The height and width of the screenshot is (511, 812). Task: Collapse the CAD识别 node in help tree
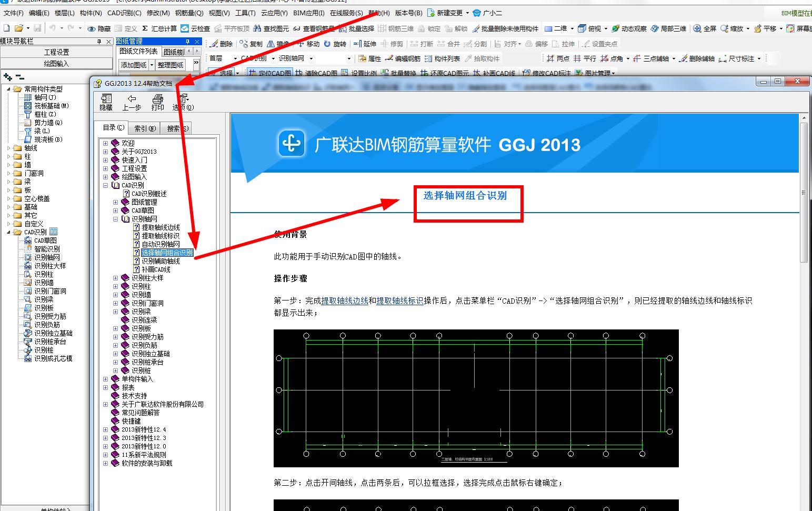pyautogui.click(x=105, y=185)
